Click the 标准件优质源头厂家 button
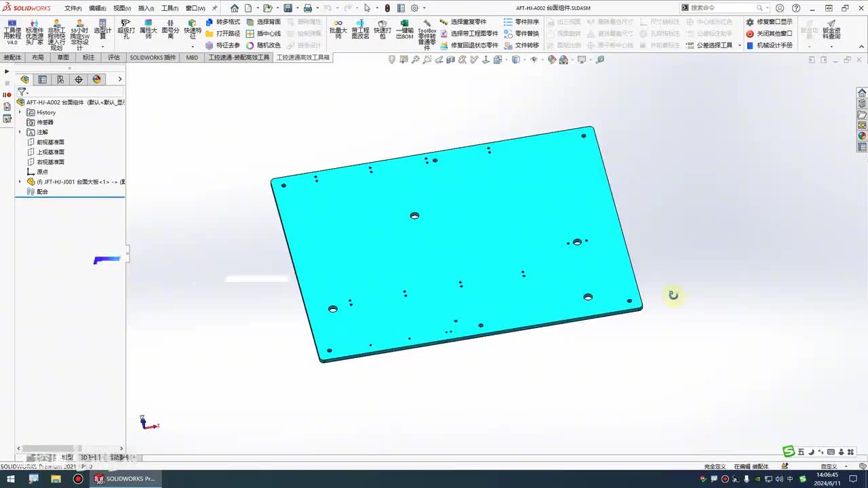 pyautogui.click(x=35, y=31)
